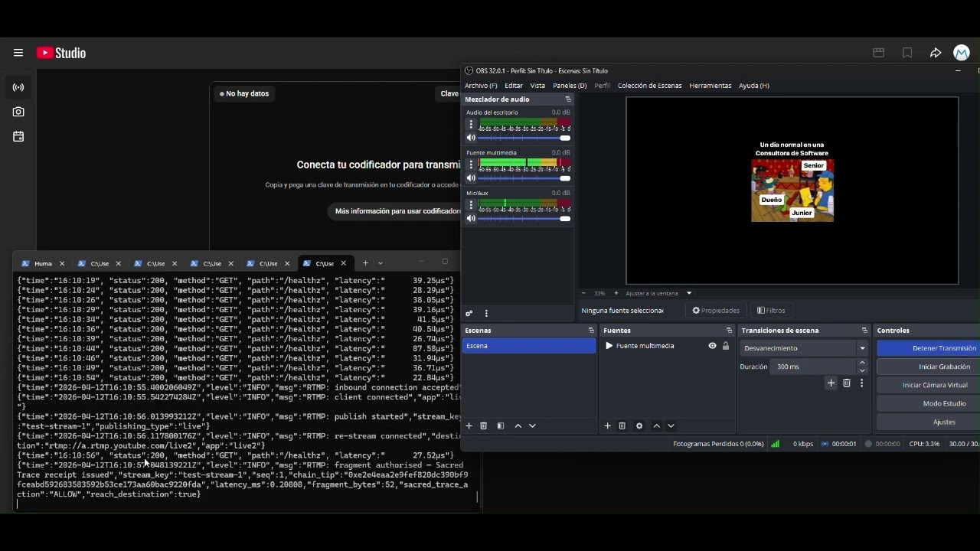Toggle lock on Fuente multimedia source
Screen dimensions: 980x551
[x=726, y=346]
